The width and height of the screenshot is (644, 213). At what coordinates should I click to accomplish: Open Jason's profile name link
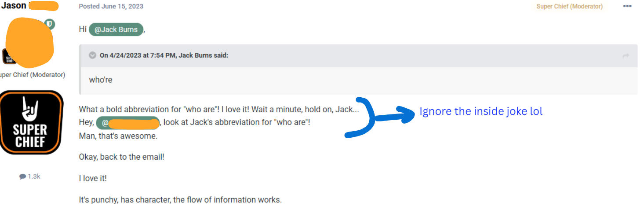point(14,6)
